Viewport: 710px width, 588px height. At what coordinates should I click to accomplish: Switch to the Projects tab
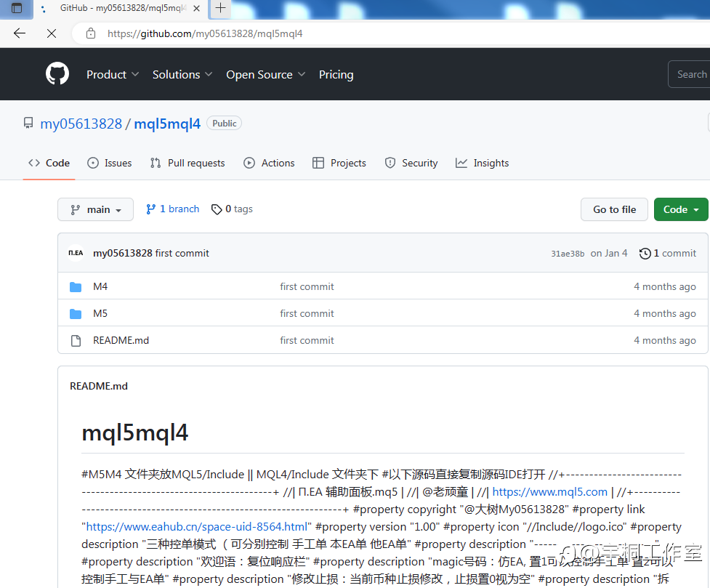339,163
